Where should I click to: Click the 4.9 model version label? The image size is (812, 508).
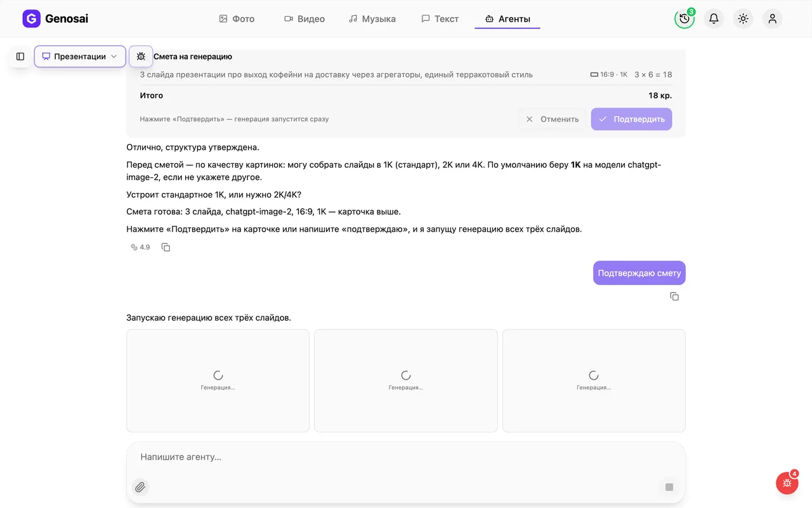click(140, 247)
